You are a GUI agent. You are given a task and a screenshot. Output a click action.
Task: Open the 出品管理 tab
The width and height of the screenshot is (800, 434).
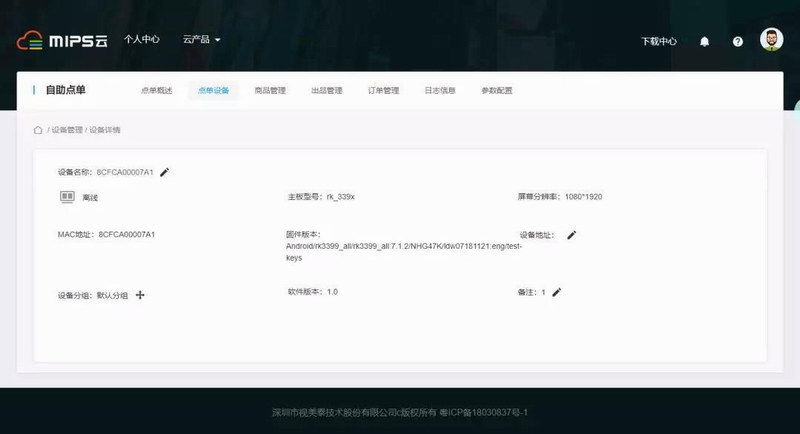pyautogui.click(x=327, y=91)
